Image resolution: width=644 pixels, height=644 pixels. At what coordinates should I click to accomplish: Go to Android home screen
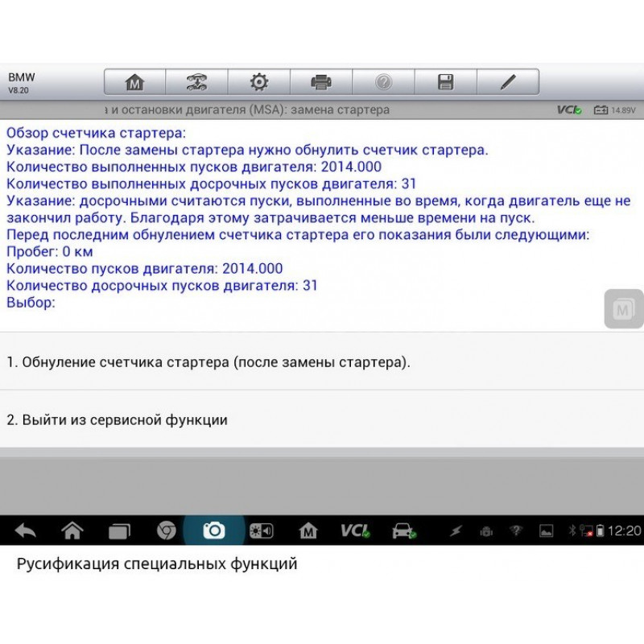coord(72,530)
